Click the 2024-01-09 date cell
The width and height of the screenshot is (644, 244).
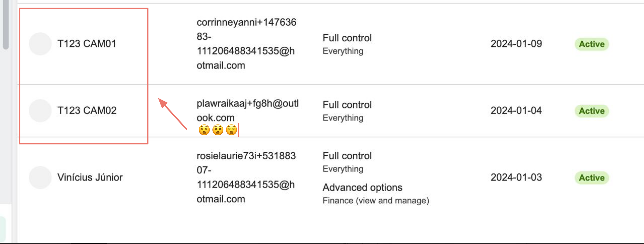[516, 44]
